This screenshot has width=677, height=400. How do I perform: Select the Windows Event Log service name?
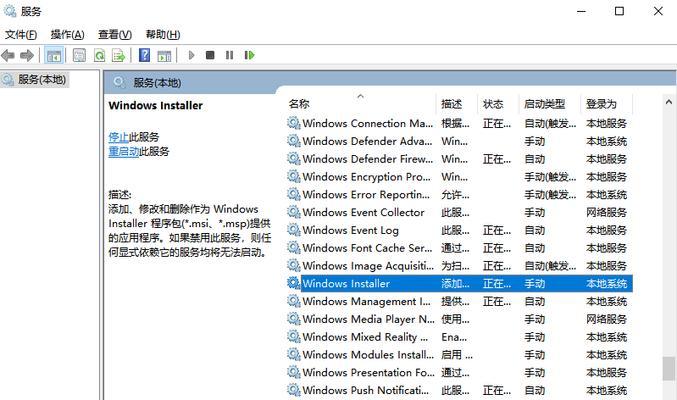pos(351,230)
